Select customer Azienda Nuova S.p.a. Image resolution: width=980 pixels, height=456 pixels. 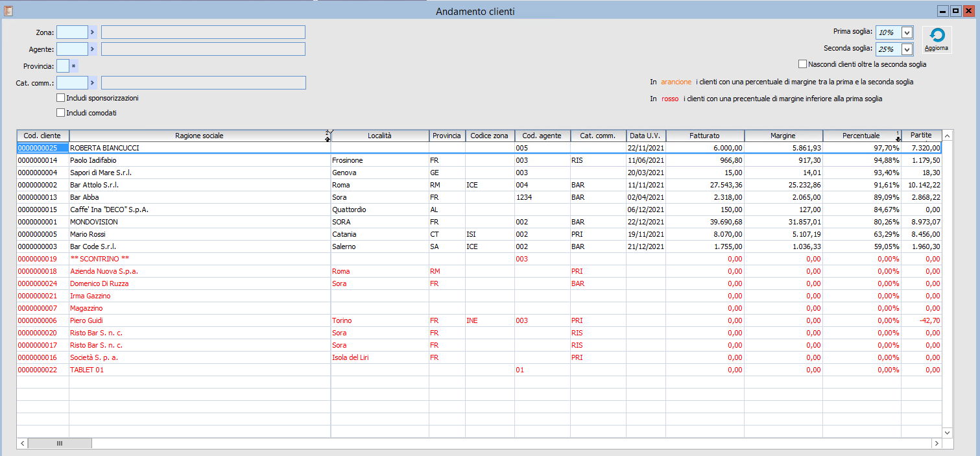click(104, 271)
